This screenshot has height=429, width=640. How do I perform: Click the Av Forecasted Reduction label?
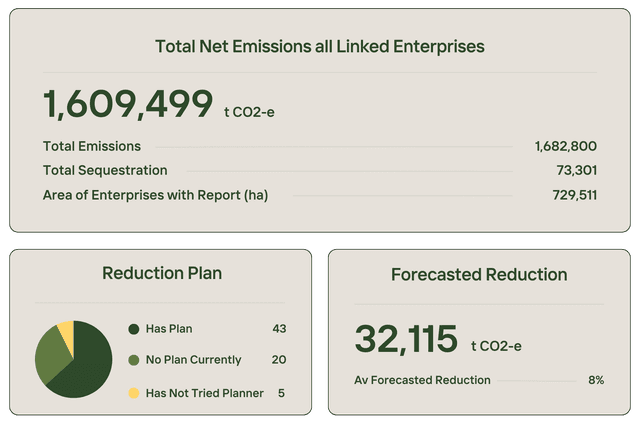(x=422, y=380)
